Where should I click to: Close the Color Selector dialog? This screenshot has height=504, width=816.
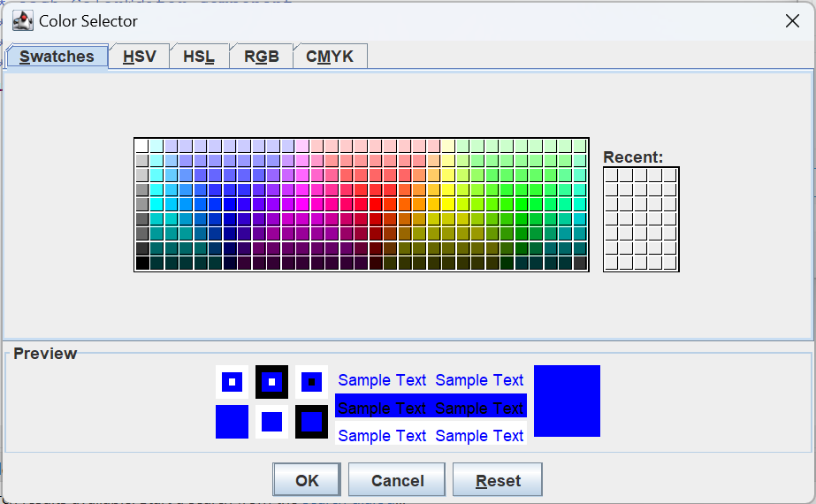click(792, 21)
